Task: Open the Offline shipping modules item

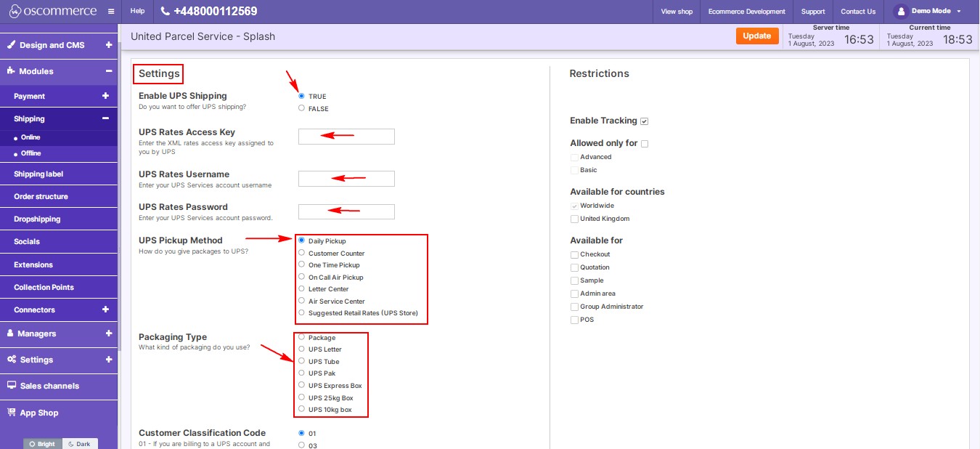Action: pyautogui.click(x=30, y=153)
